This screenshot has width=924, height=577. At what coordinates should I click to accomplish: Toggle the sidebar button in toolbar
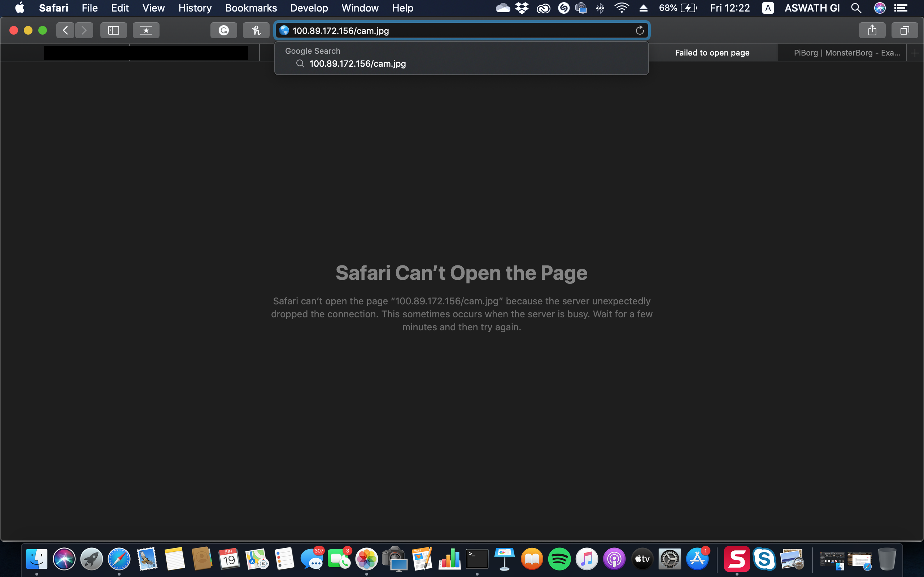113,30
